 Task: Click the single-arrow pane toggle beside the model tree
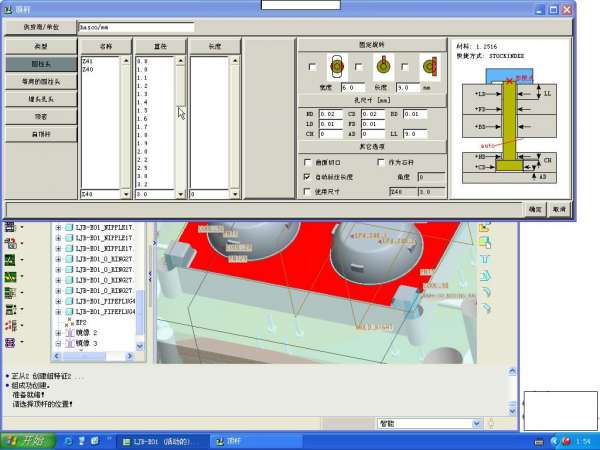(x=154, y=243)
